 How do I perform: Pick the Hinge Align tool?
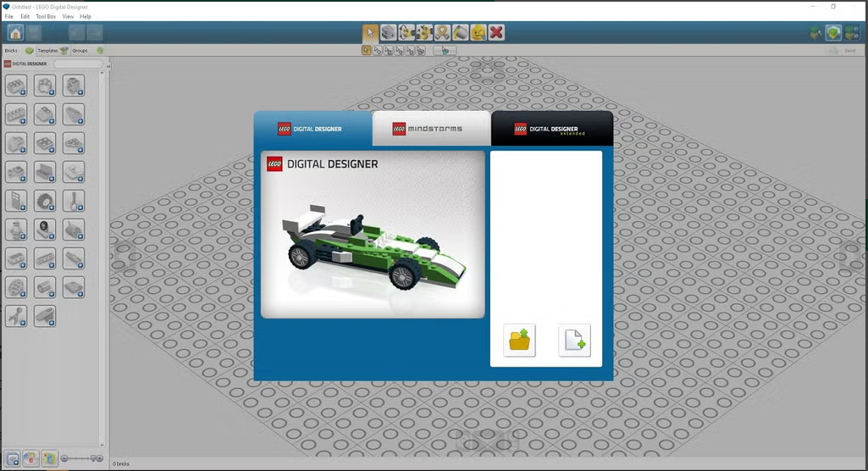[424, 33]
